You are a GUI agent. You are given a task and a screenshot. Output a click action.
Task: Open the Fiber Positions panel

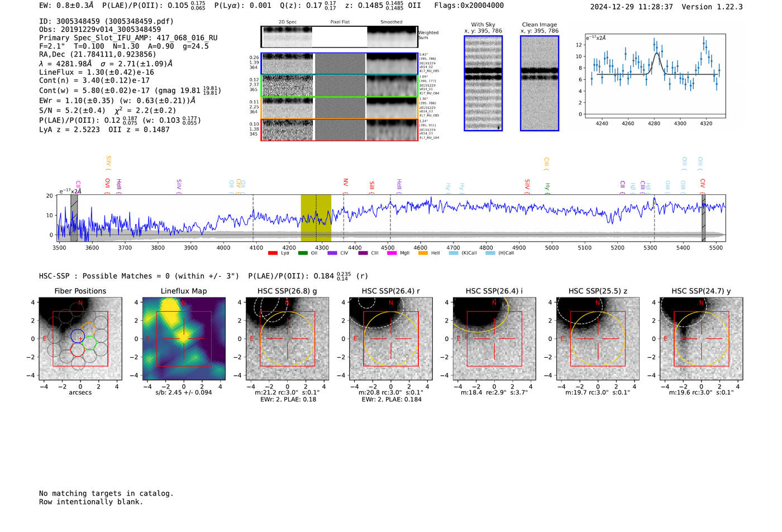[x=80, y=339]
